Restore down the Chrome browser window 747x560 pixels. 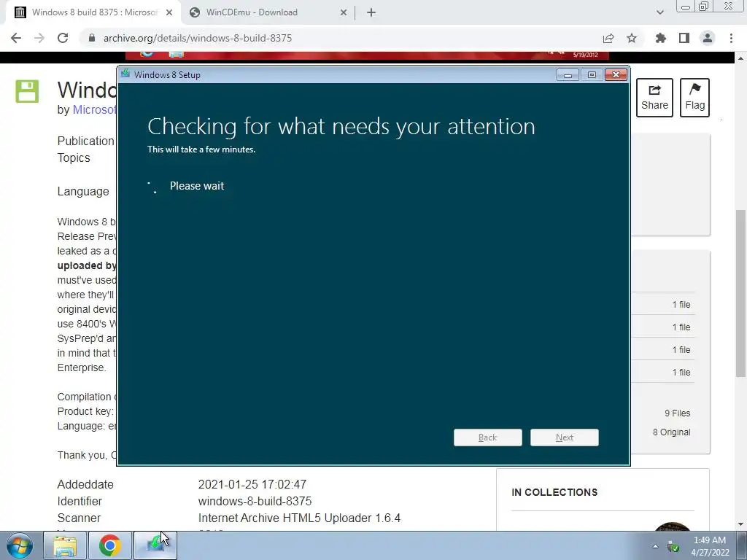[x=704, y=6]
